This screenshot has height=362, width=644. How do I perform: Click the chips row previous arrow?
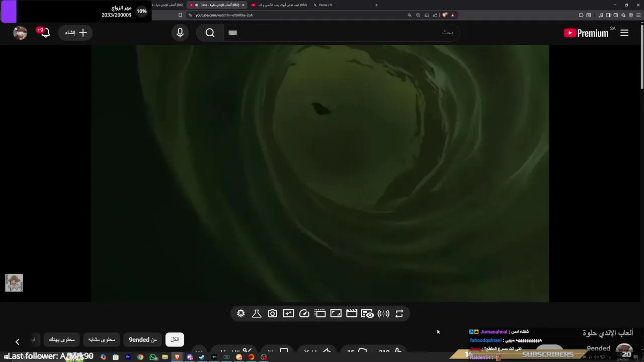click(x=17, y=342)
